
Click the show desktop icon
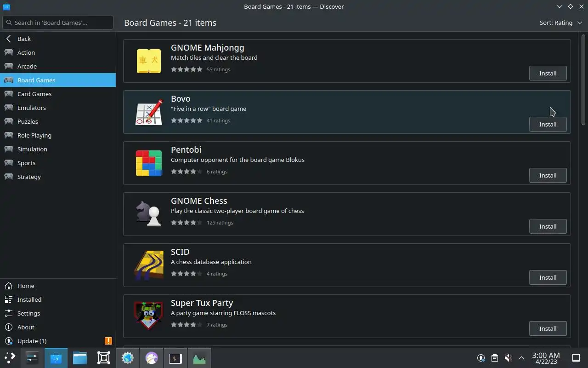pos(576,358)
